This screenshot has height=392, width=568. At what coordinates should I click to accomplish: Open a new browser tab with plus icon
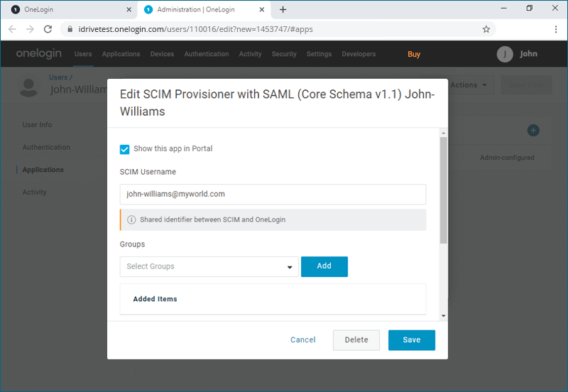[x=283, y=9]
